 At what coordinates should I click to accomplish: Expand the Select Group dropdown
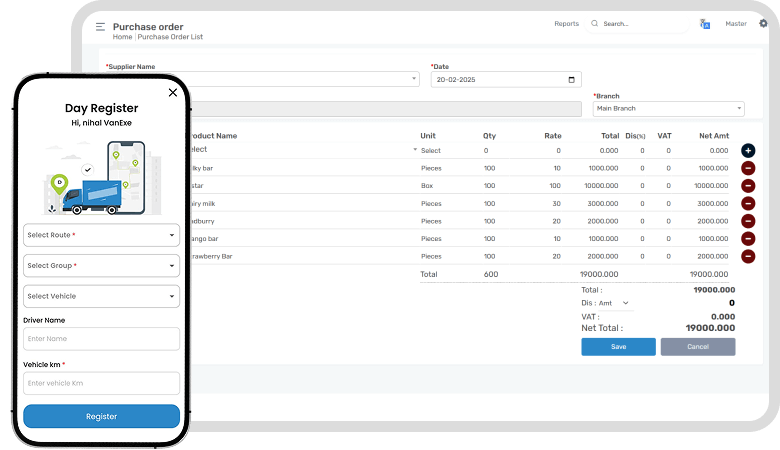101,266
